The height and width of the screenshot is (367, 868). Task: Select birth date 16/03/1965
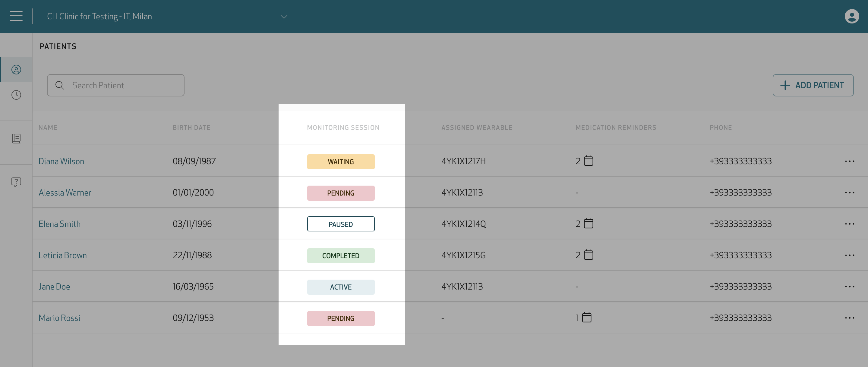point(193,286)
